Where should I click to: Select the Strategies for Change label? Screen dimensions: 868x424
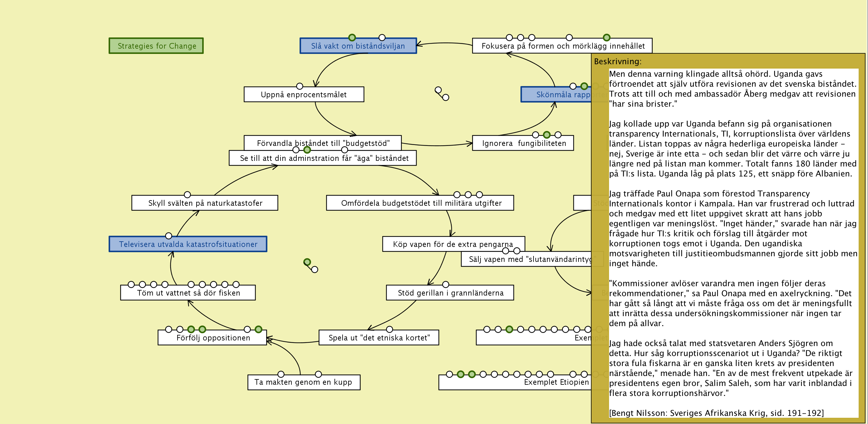click(x=156, y=46)
